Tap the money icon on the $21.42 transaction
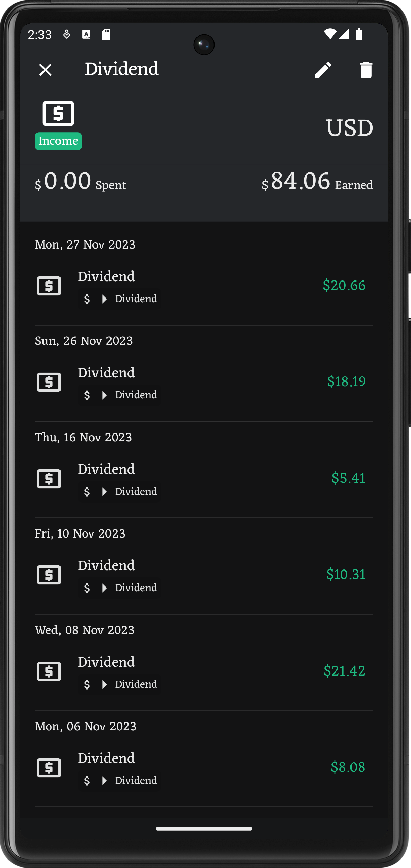Image resolution: width=411 pixels, height=868 pixels. (49, 671)
